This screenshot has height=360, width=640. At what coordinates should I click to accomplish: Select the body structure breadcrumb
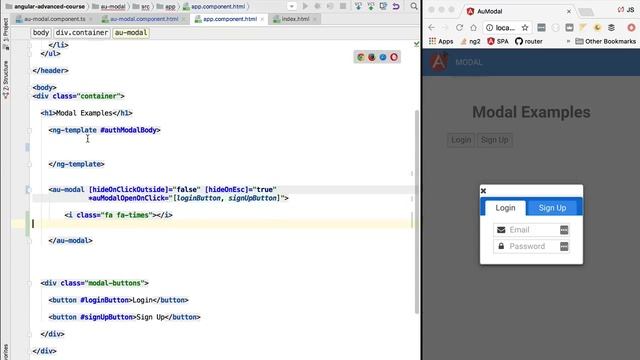click(x=41, y=33)
